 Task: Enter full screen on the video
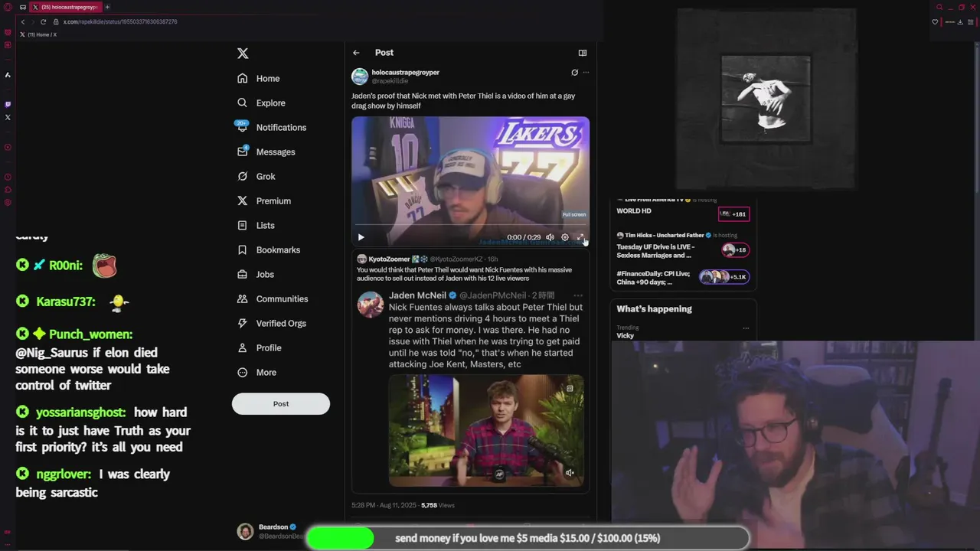(x=580, y=237)
